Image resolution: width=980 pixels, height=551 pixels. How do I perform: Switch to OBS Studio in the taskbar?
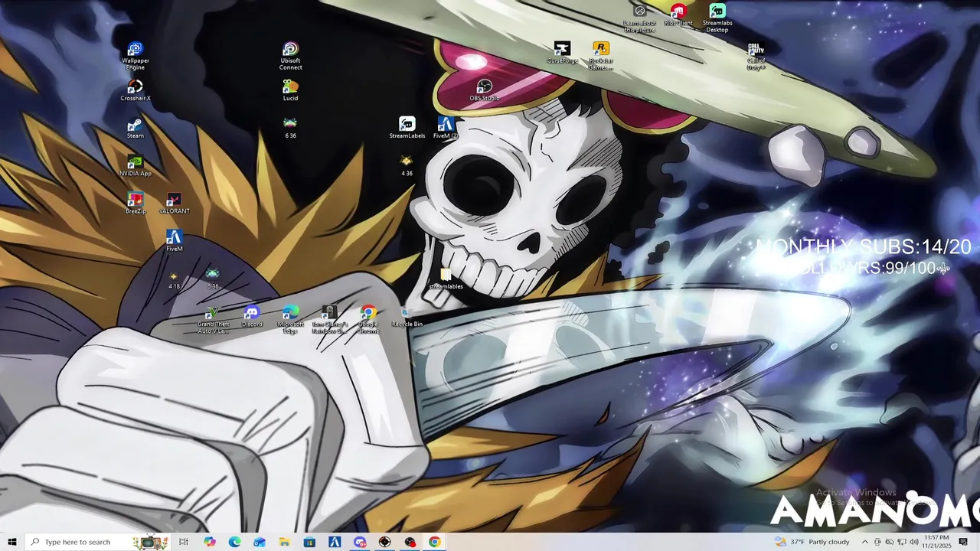coord(410,542)
